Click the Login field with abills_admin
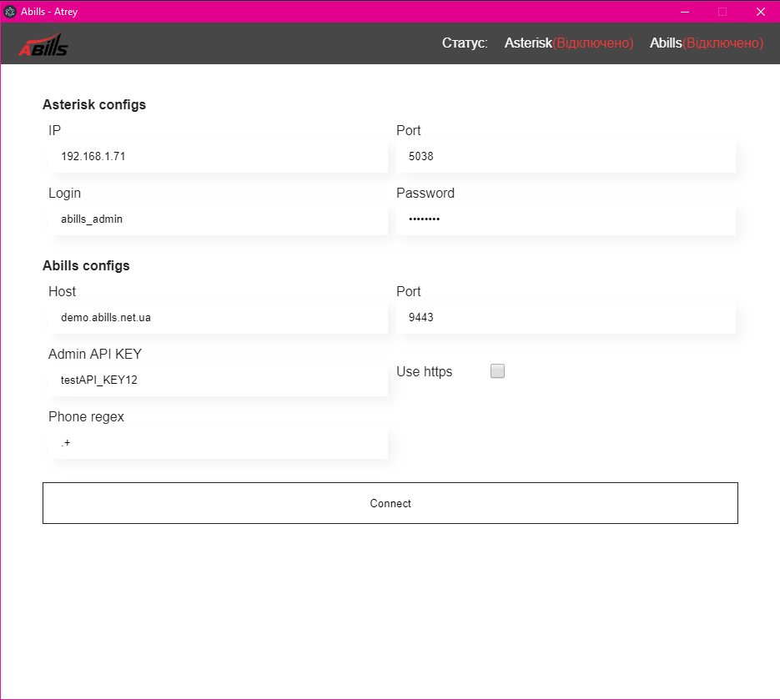The image size is (780, 700). [x=219, y=219]
